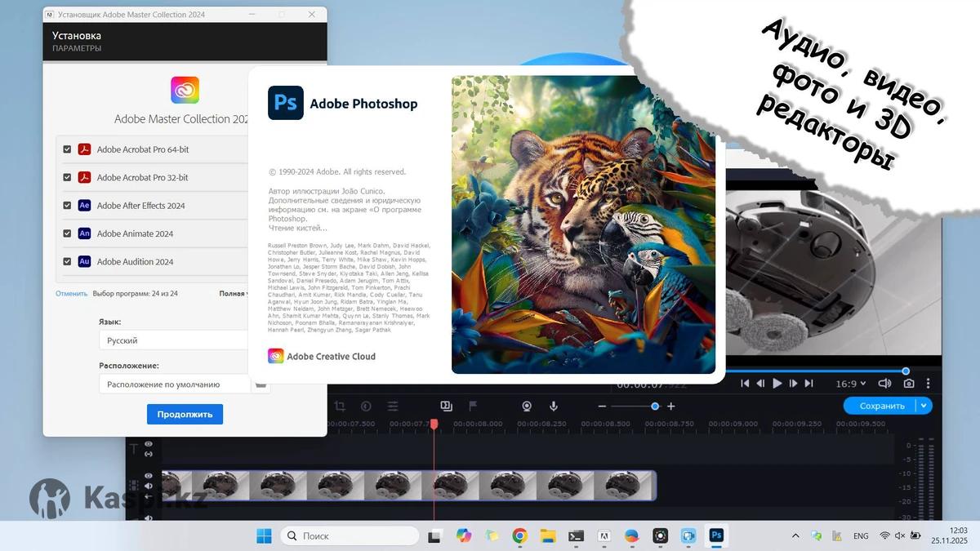Screen dimensions: 980x551
Task: Click the timeline zoom slider handle
Action: pos(655,407)
